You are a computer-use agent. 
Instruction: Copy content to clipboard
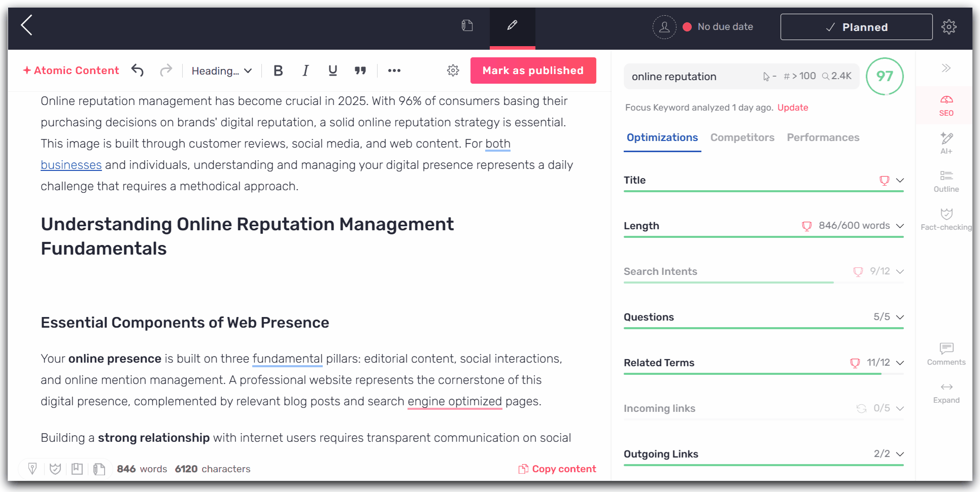(x=557, y=469)
